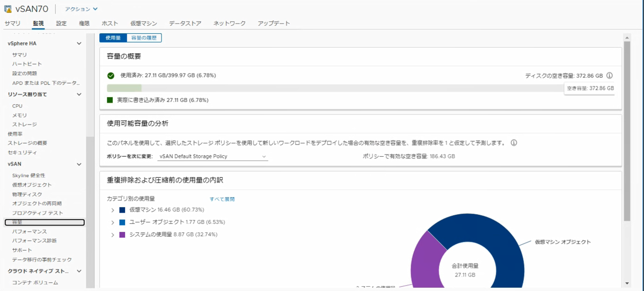Open APD または PDL 下のデータ item
The image size is (644, 291).
[46, 83]
